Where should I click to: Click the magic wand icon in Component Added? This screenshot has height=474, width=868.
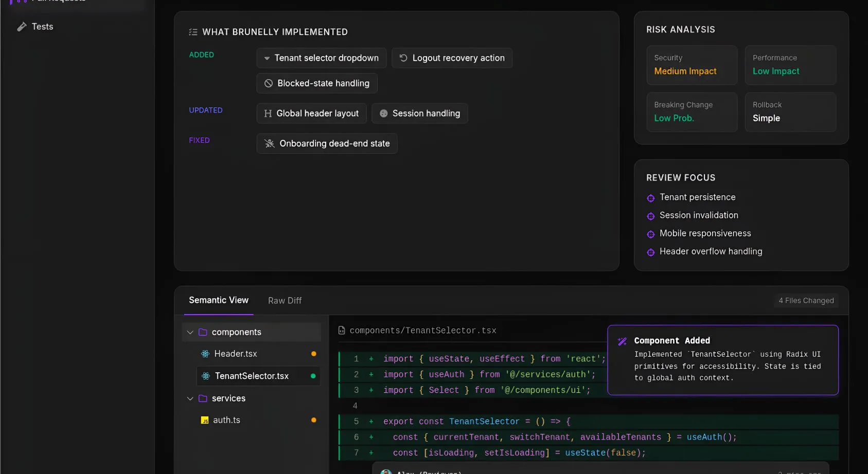pos(622,341)
